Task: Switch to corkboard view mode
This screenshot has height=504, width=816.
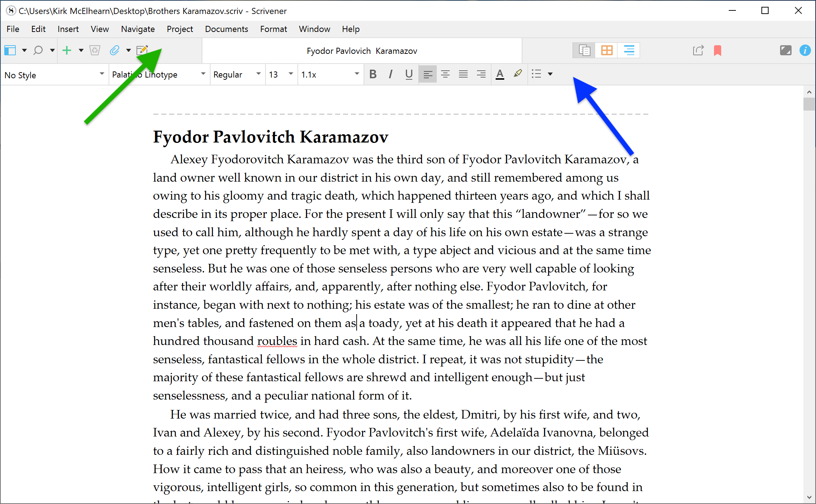Action: pos(607,50)
